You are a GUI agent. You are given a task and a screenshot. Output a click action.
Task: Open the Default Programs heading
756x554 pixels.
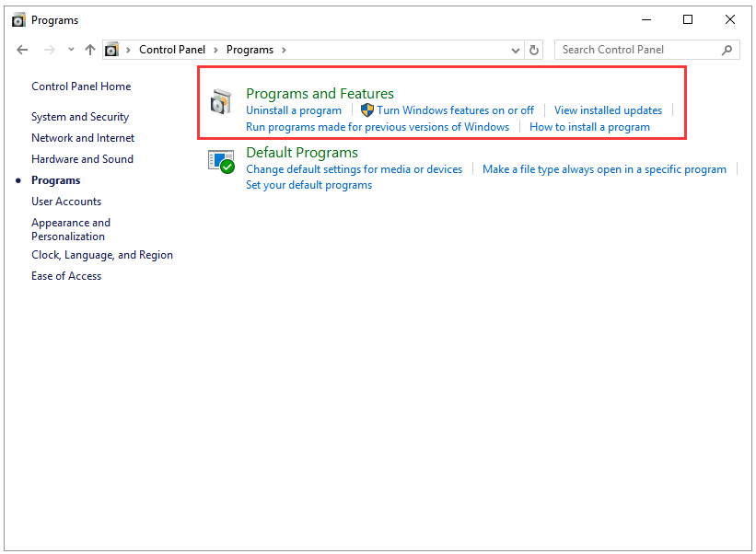302,153
